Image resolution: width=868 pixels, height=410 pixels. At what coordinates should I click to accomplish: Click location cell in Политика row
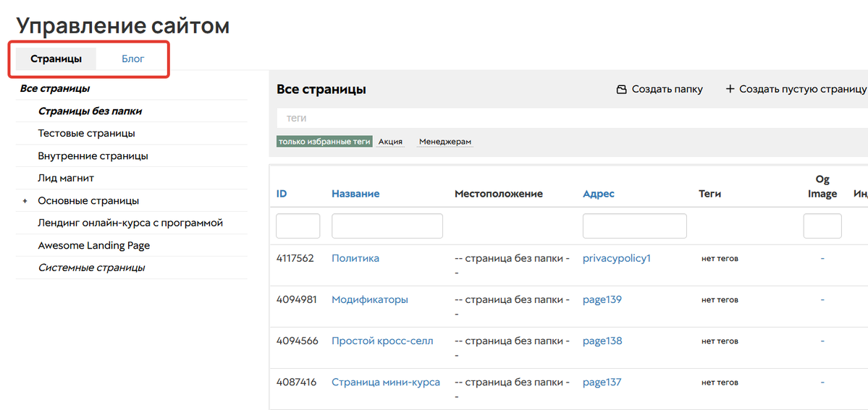512,265
